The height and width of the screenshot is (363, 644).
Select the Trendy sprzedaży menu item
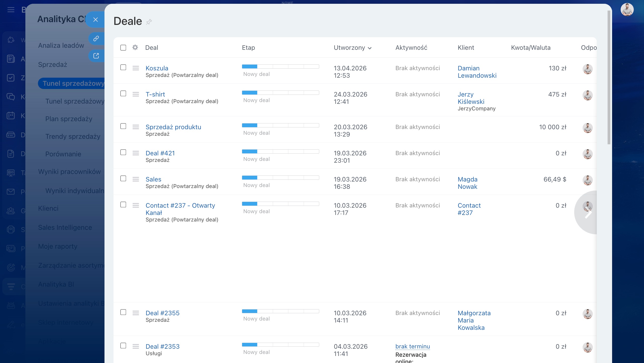point(73,137)
